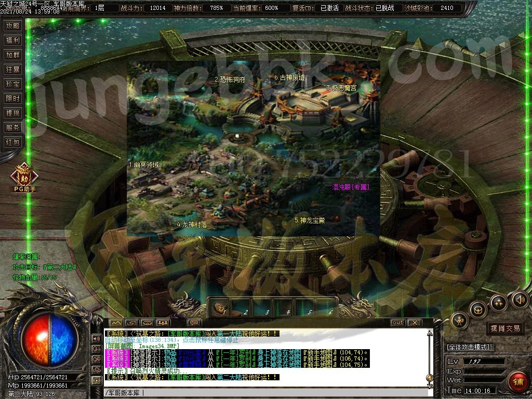The image size is (532, 399).
Task: Click the speaker sound icon
Action: pos(520,299)
